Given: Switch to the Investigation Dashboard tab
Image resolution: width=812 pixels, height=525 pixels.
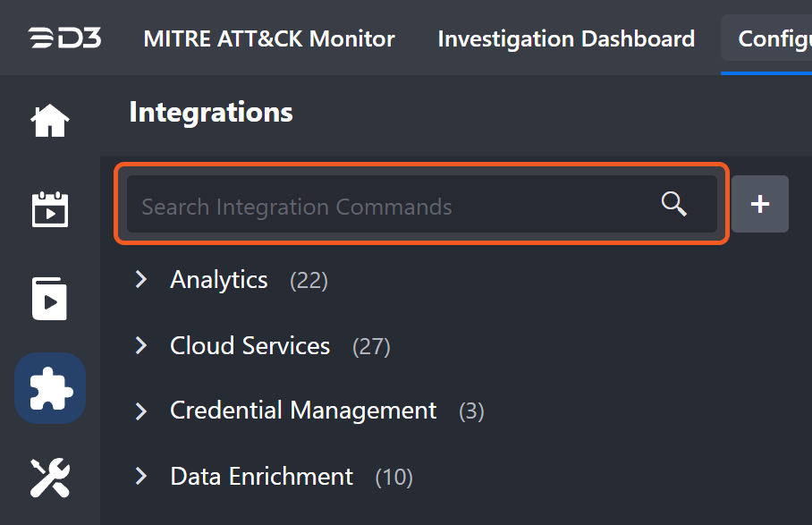Looking at the screenshot, I should (566, 38).
